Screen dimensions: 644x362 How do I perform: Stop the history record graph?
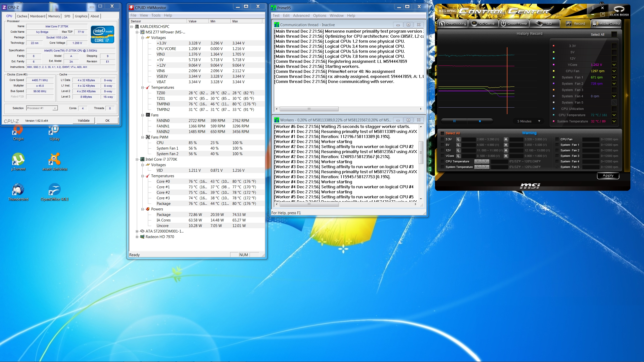coord(480,121)
